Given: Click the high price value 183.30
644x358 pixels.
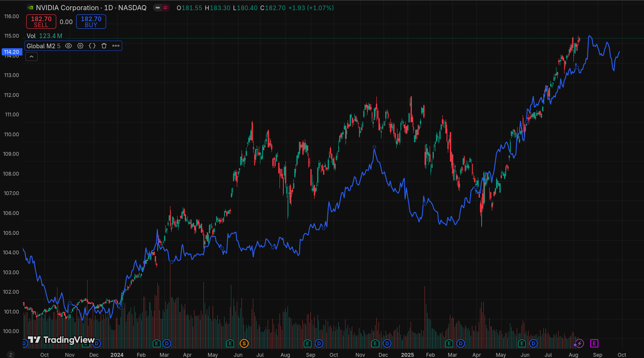Looking at the screenshot, I should [220, 8].
